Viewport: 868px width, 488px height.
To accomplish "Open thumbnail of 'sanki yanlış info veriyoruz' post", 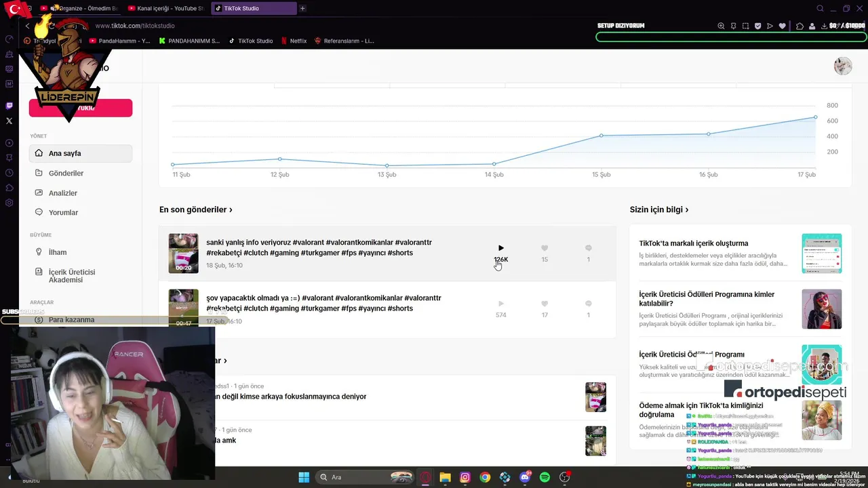I will point(183,253).
